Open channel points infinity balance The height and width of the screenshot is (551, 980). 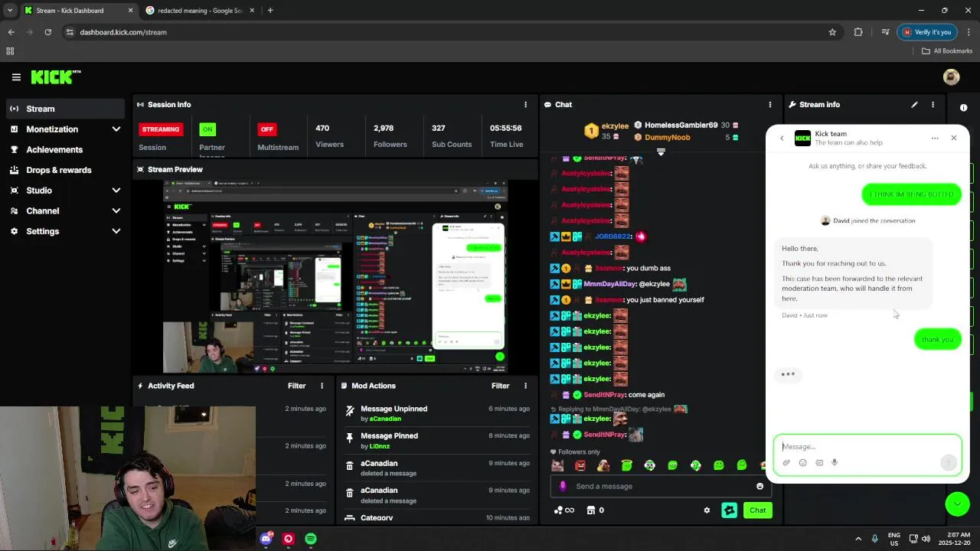(564, 510)
